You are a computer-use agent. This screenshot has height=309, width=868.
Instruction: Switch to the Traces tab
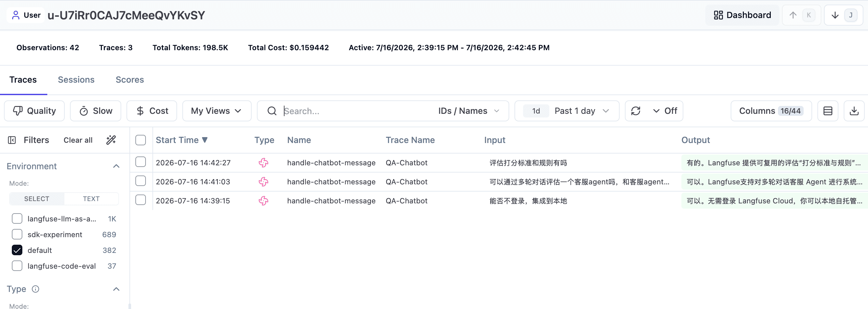coord(23,80)
